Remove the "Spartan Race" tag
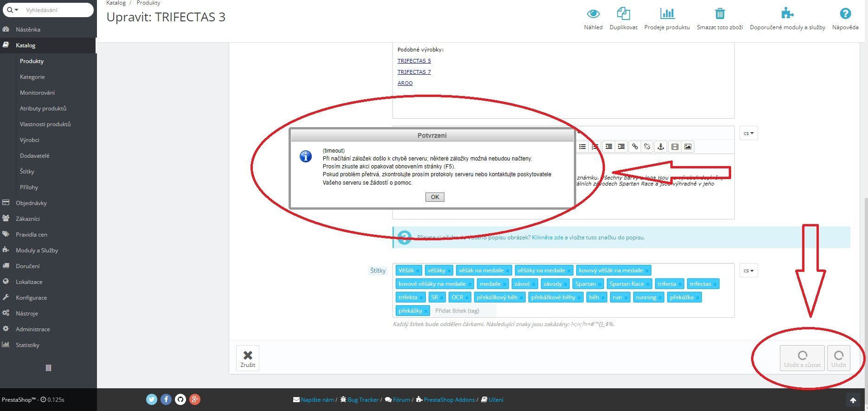868x411 pixels. coord(648,284)
